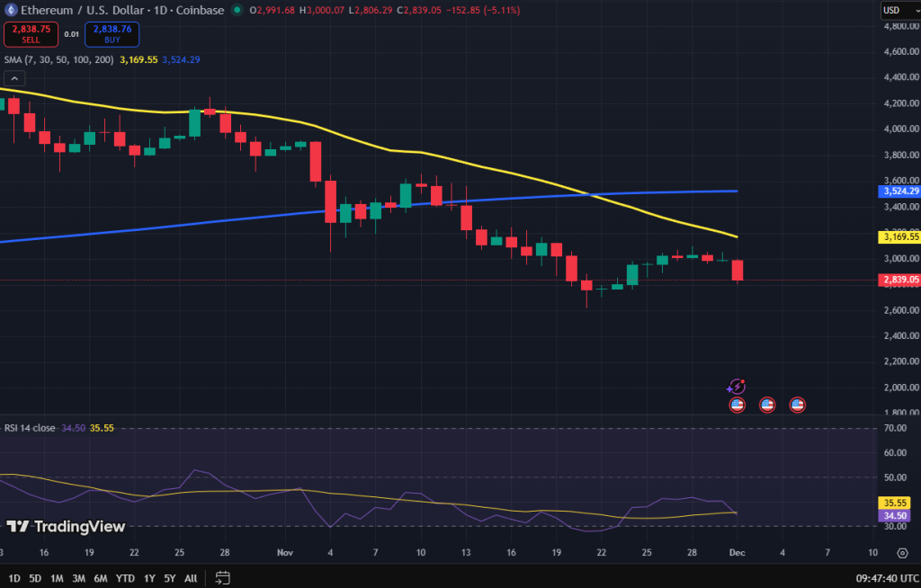The image size is (921, 588).
Task: Open the go-to-date calendar icon
Action: pyautogui.click(x=223, y=577)
